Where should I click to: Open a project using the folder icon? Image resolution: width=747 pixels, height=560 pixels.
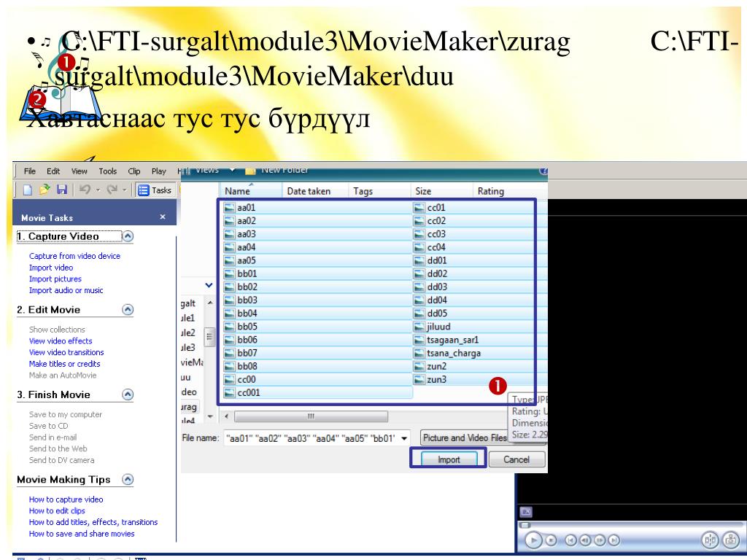pyautogui.click(x=44, y=190)
